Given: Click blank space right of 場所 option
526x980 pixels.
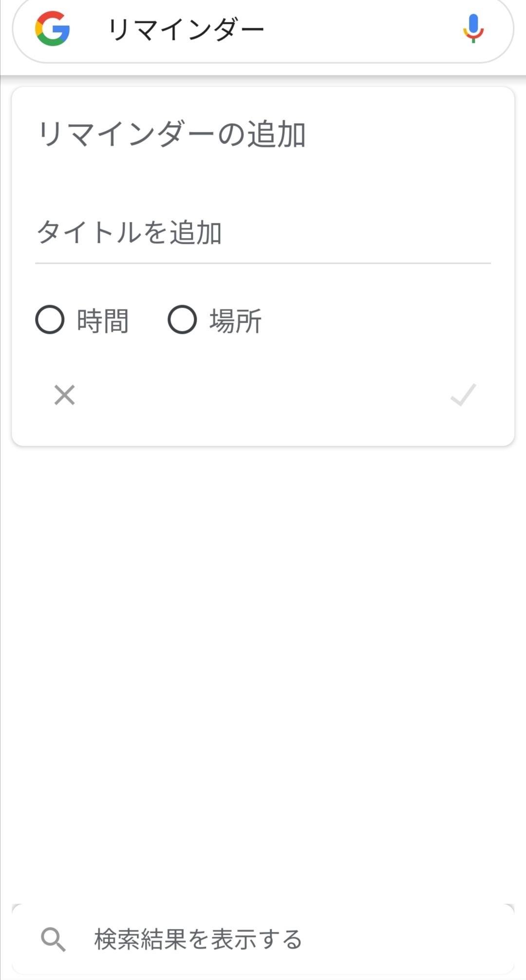Looking at the screenshot, I should (x=380, y=320).
